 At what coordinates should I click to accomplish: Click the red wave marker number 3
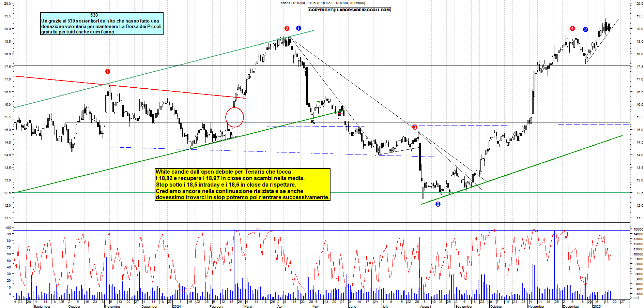(x=415, y=127)
